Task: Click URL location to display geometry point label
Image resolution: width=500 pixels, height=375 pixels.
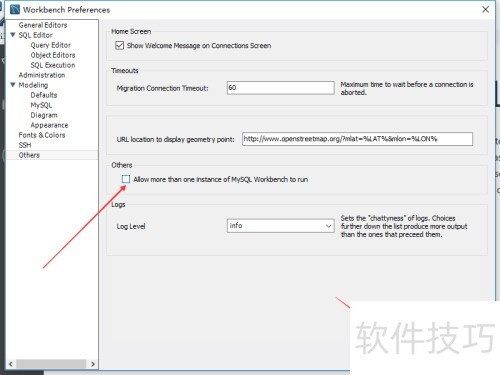Action: [175, 139]
